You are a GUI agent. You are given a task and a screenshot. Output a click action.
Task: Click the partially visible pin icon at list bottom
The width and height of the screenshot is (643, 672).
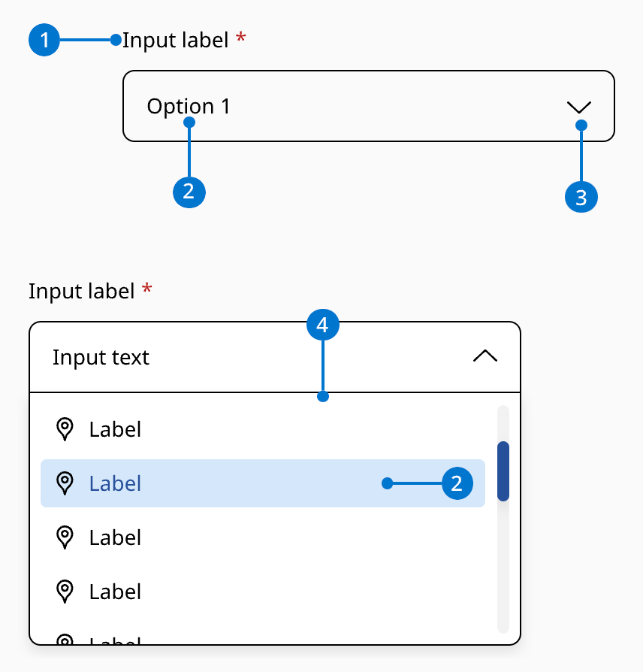pos(65,641)
